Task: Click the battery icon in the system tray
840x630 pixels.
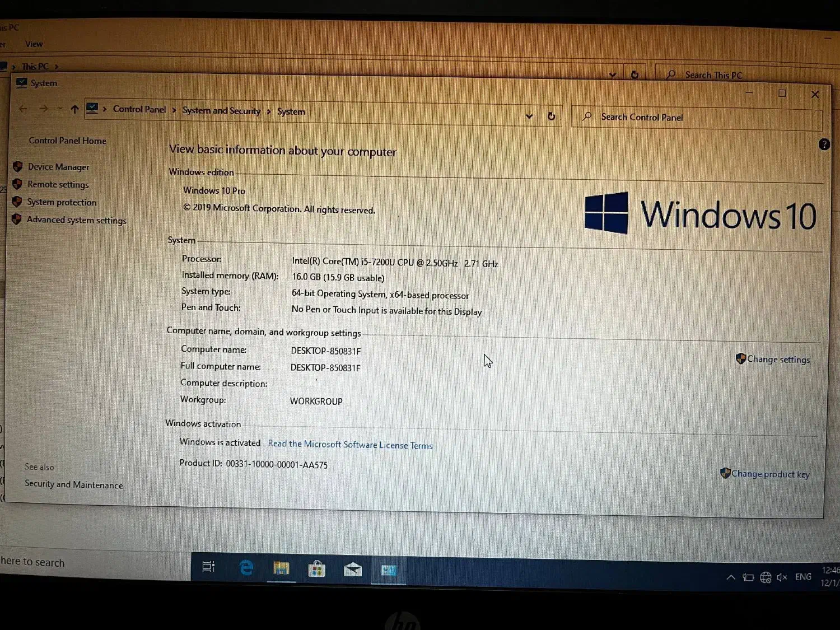Action: [749, 577]
